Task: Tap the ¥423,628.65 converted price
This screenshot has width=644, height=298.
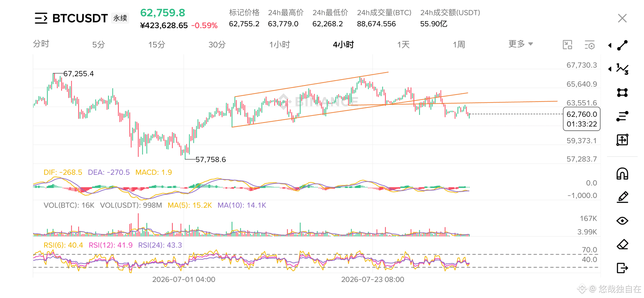Action: click(164, 26)
